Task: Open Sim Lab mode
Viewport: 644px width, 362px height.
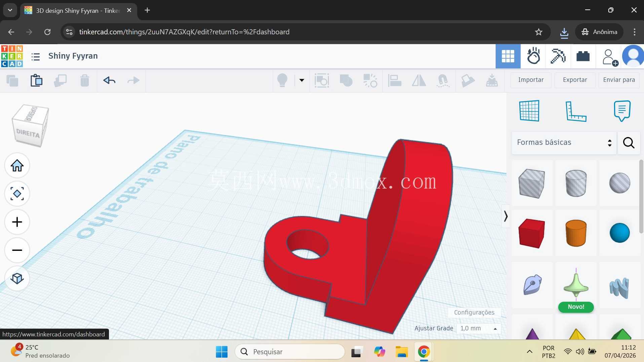Action: (533, 56)
